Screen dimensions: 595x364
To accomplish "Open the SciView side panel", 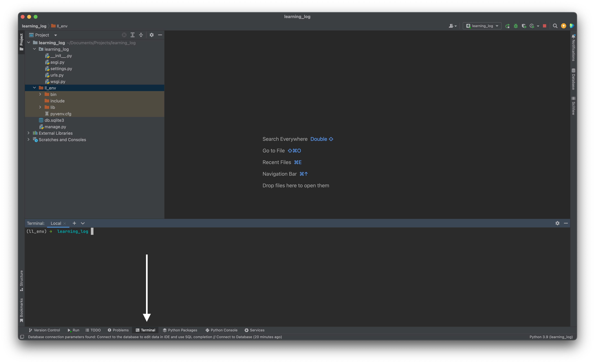I will [x=573, y=106].
